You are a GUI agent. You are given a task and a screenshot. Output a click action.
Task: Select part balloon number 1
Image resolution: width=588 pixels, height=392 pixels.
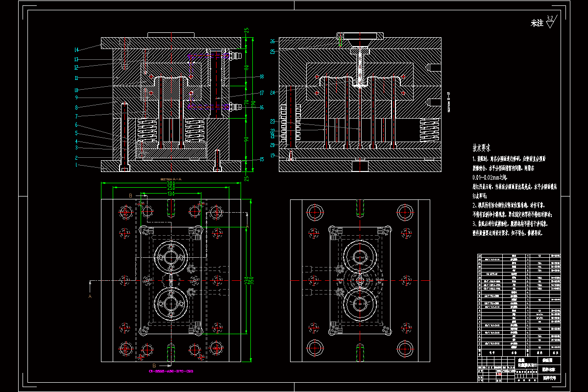[76, 166]
